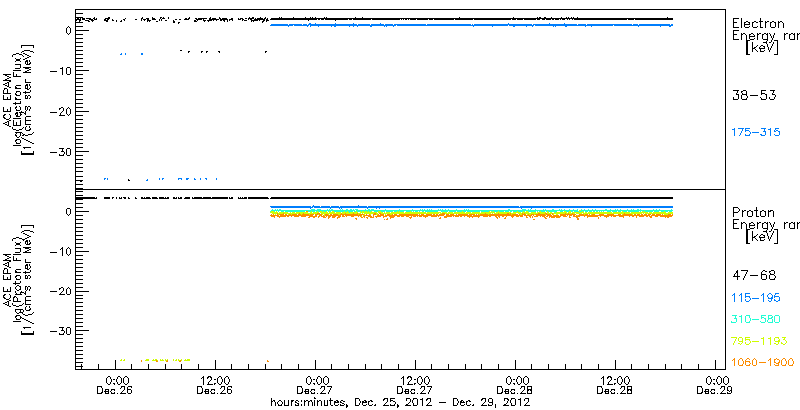Click the orange proton flux data trace

click(471, 216)
